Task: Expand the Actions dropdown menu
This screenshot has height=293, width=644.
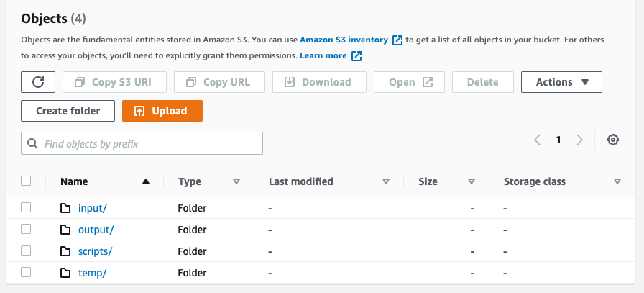Action: pos(561,82)
